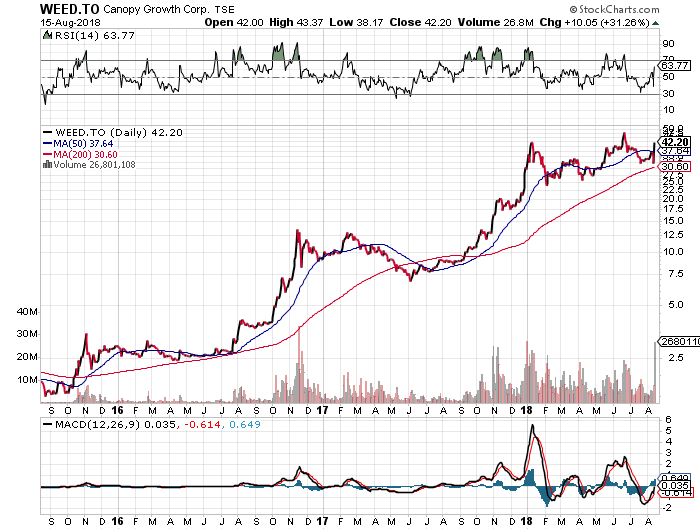Click the black line swatch before WEED.TO (Daily)
This screenshot has height=530, width=700.
click(47, 132)
